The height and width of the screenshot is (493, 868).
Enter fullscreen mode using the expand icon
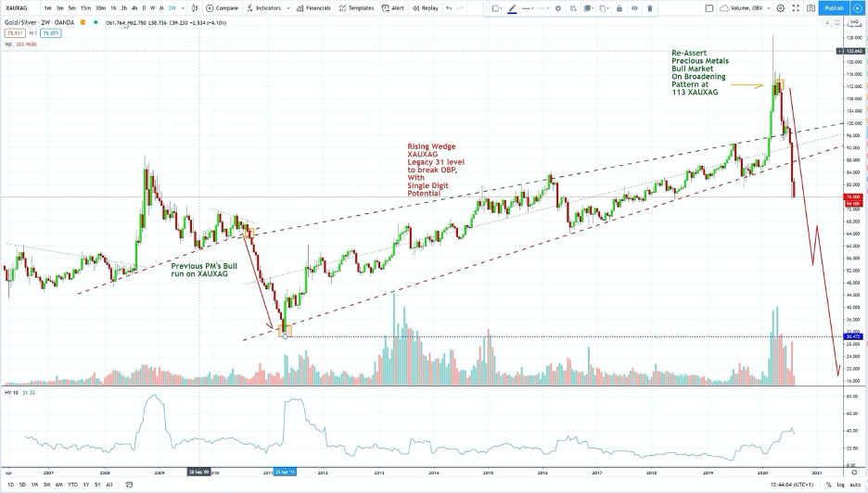pyautogui.click(x=796, y=8)
